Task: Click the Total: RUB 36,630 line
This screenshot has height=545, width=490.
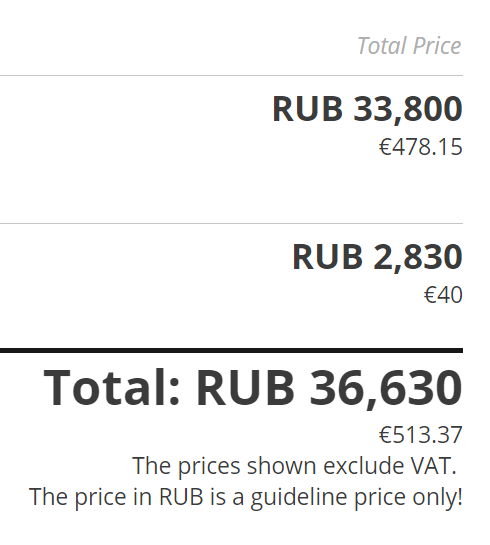Action: tap(253, 388)
